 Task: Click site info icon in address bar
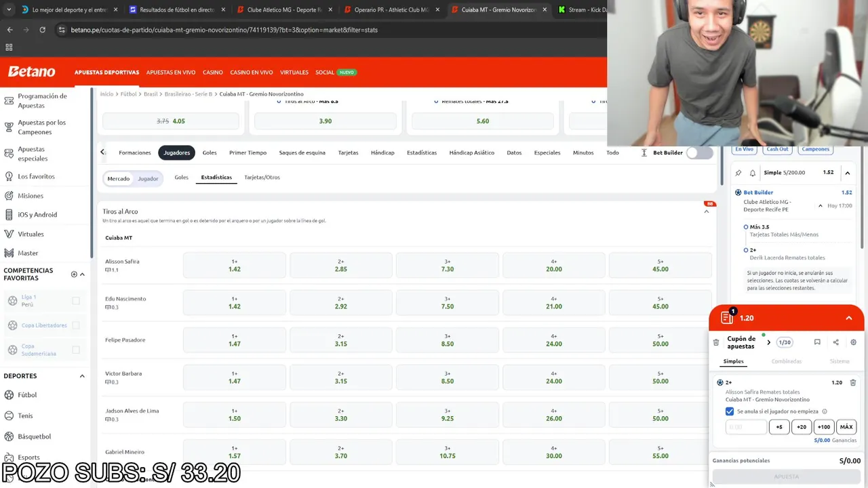tap(62, 30)
